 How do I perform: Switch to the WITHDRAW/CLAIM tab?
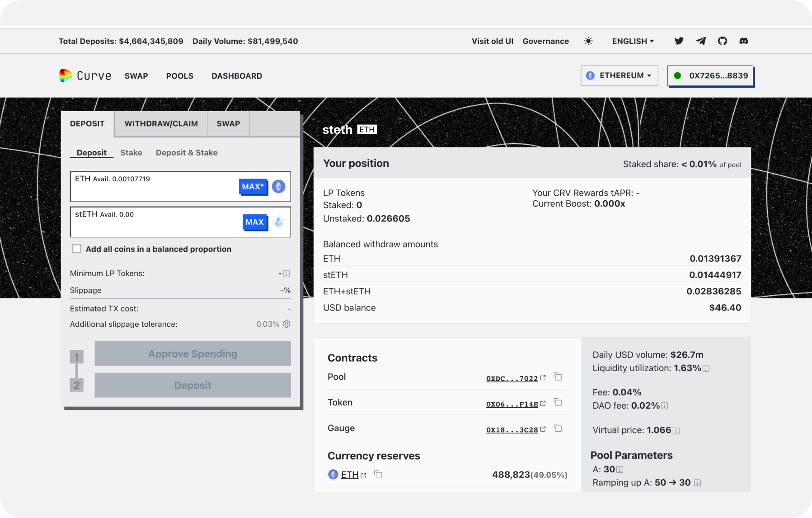tap(161, 124)
